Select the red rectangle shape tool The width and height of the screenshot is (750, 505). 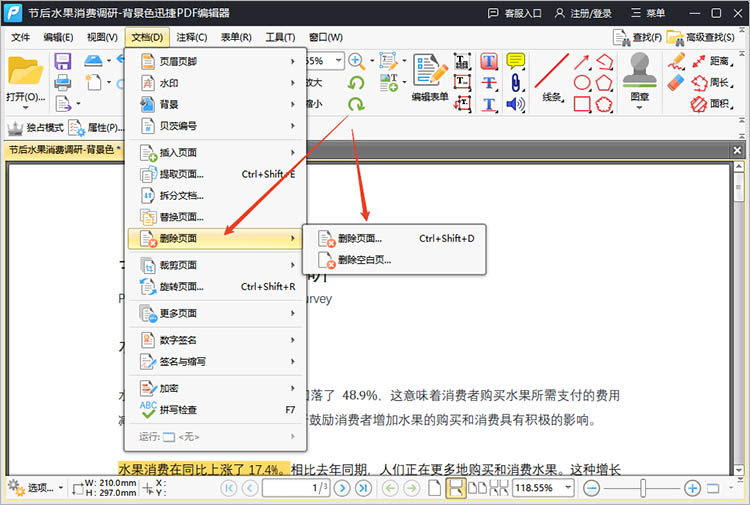click(582, 104)
